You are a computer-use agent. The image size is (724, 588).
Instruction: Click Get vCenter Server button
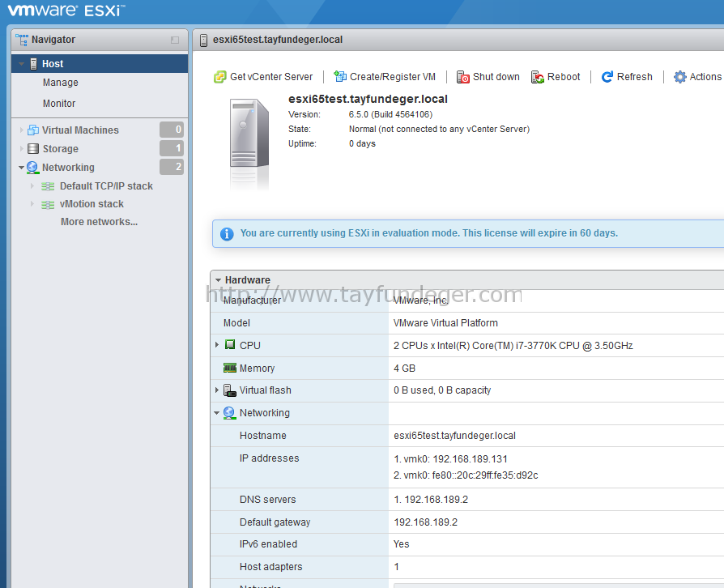coord(263,77)
